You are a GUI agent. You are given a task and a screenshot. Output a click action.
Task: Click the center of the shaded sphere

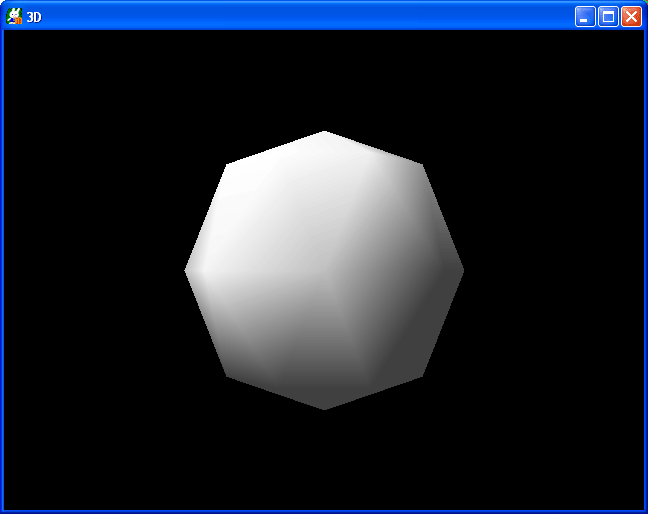324,270
